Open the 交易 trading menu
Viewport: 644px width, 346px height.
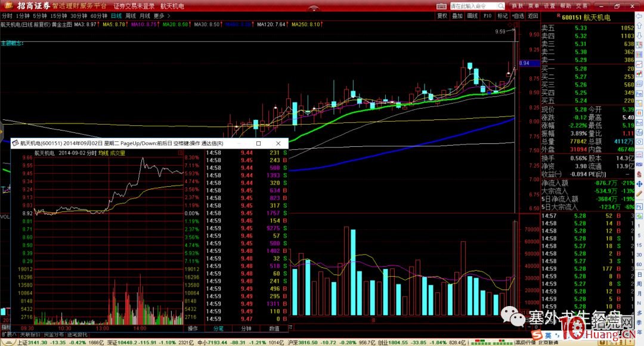pyautogui.click(x=581, y=6)
